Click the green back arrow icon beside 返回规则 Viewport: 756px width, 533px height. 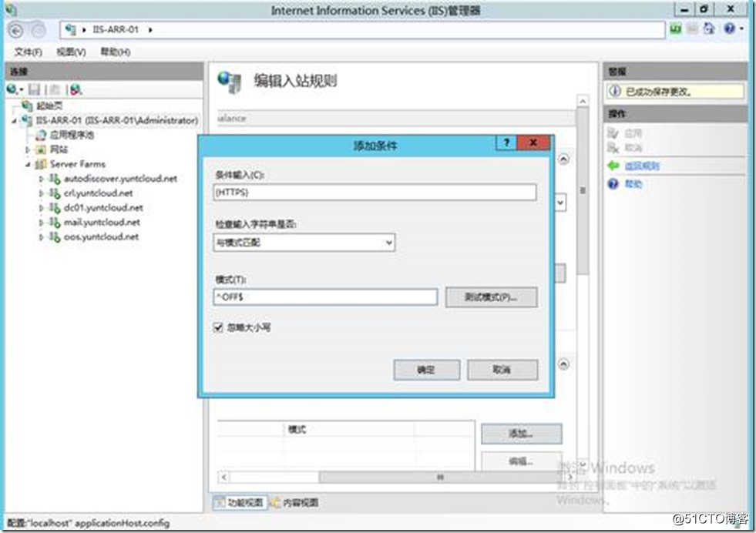click(x=613, y=166)
